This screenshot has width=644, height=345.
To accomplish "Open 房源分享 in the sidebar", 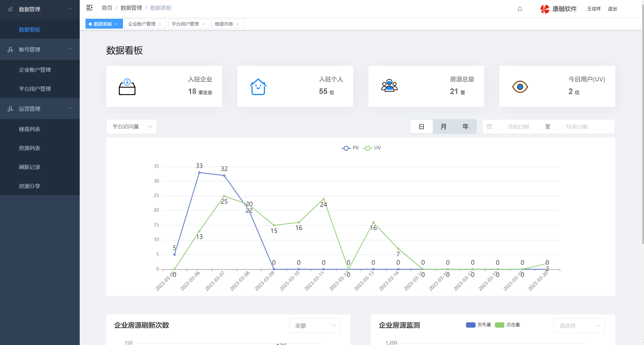I will point(40,186).
